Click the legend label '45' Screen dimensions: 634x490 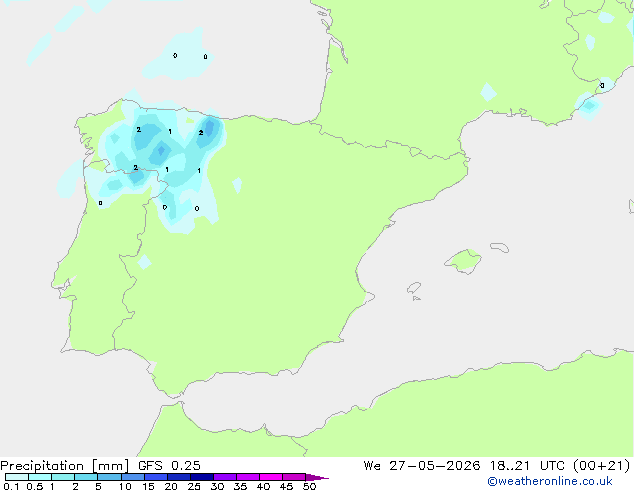286,486
